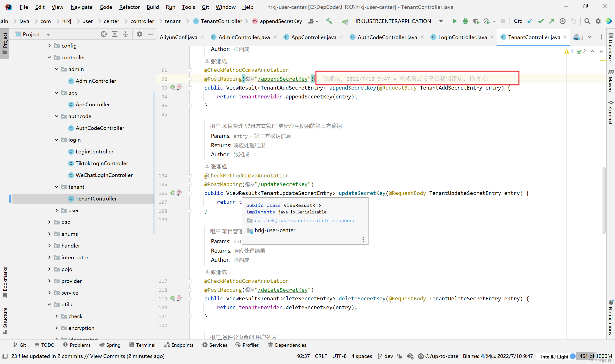Viewport: 615px width, 364px height.
Task: Click run gutter icon at line 119
Action: (173, 298)
